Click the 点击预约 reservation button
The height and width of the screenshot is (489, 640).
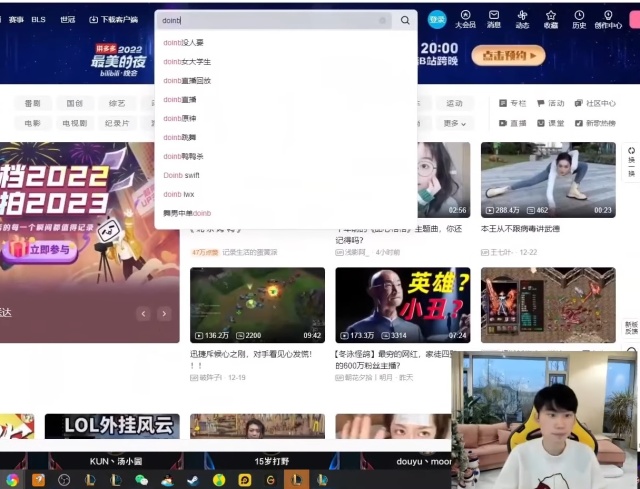[509, 56]
